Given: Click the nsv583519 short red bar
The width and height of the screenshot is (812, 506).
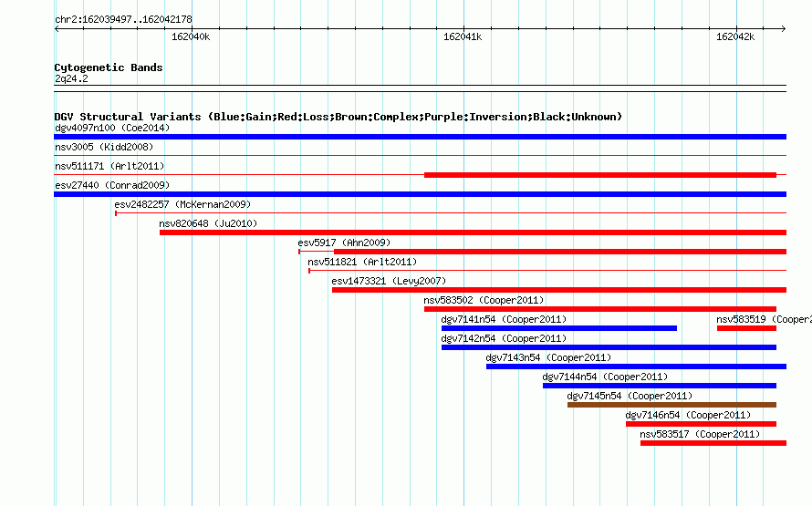Looking at the screenshot, I should (x=746, y=328).
